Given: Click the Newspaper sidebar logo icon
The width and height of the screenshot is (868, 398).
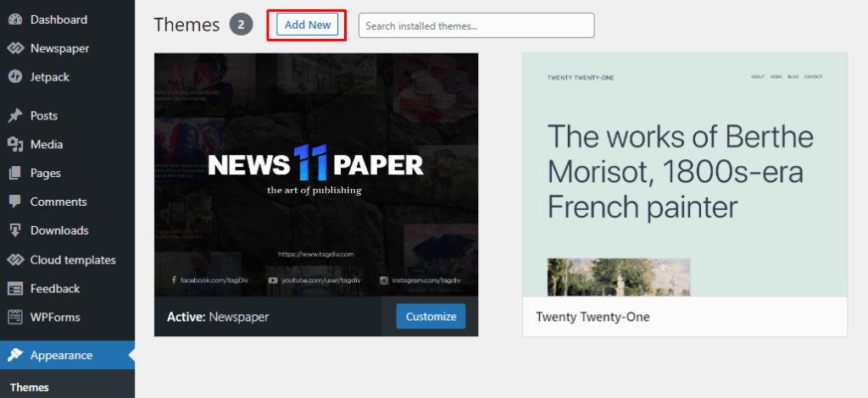Looking at the screenshot, I should point(15,48).
